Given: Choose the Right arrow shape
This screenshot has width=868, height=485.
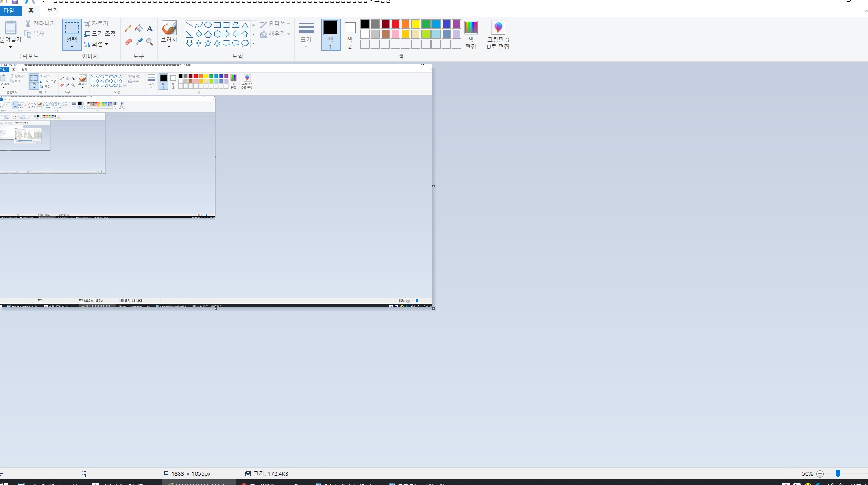Looking at the screenshot, I should [226, 34].
